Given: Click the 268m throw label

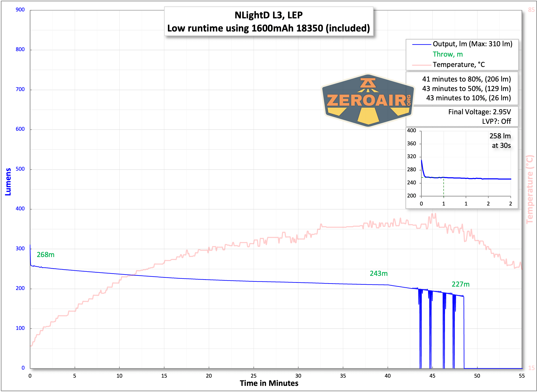Looking at the screenshot, I should [x=46, y=255].
